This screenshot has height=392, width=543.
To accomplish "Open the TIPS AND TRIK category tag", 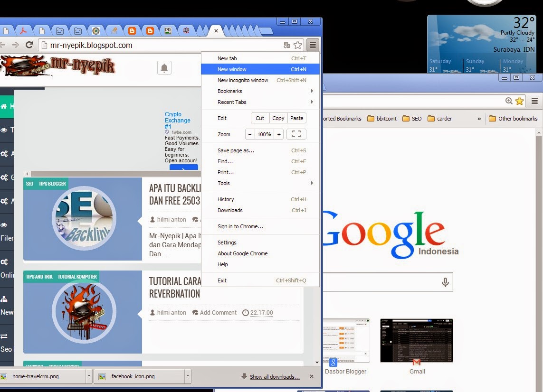I will tap(39, 277).
